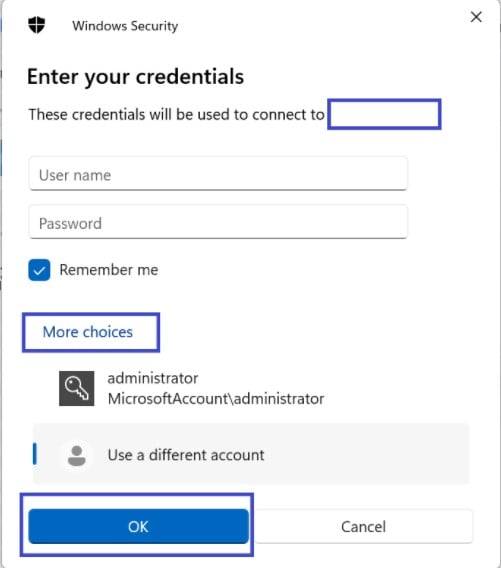Focus the User name input field
The image size is (501, 568).
point(218,174)
